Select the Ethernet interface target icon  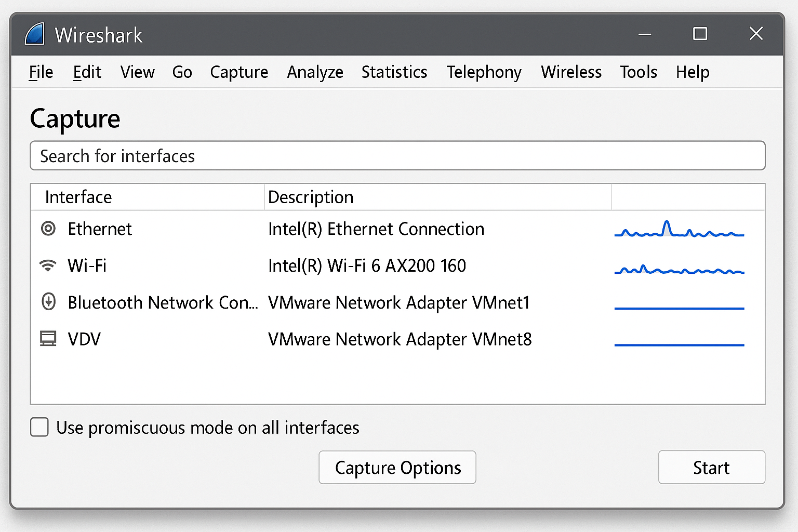[48, 229]
